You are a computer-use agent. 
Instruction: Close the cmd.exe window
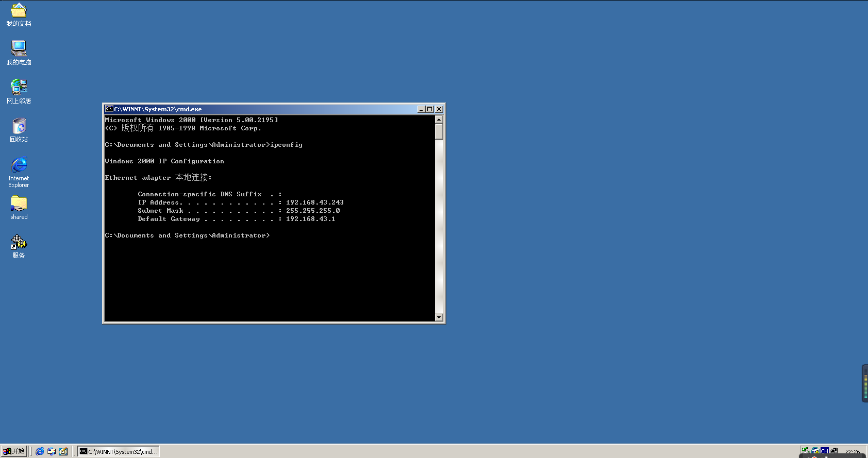pyautogui.click(x=439, y=109)
